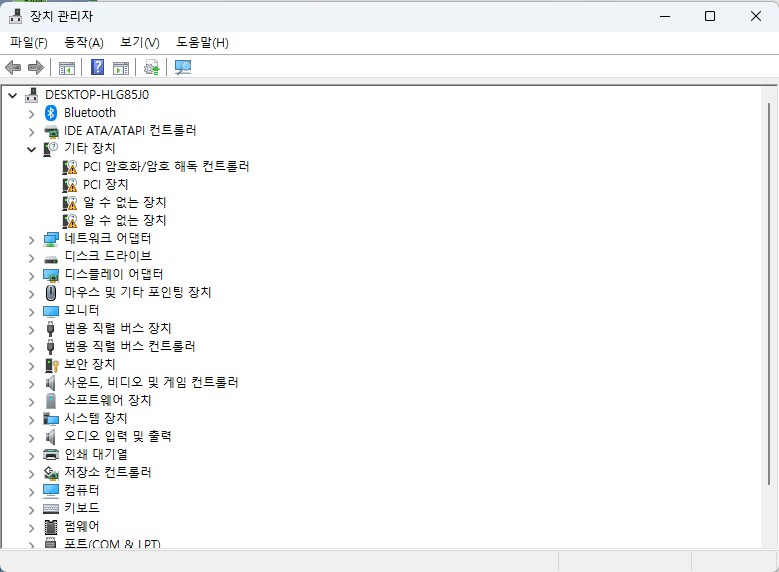Click the 모니터 icon
The height and width of the screenshot is (572, 779).
(x=51, y=311)
